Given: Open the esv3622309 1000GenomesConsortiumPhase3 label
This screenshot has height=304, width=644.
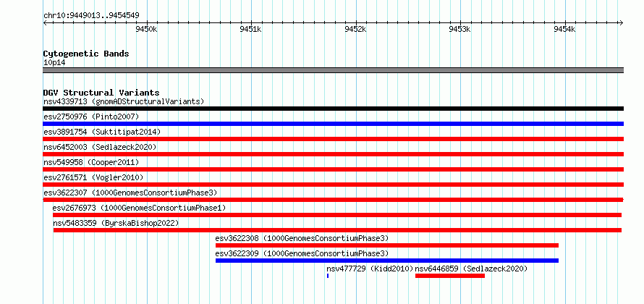Looking at the screenshot, I should [302, 253].
